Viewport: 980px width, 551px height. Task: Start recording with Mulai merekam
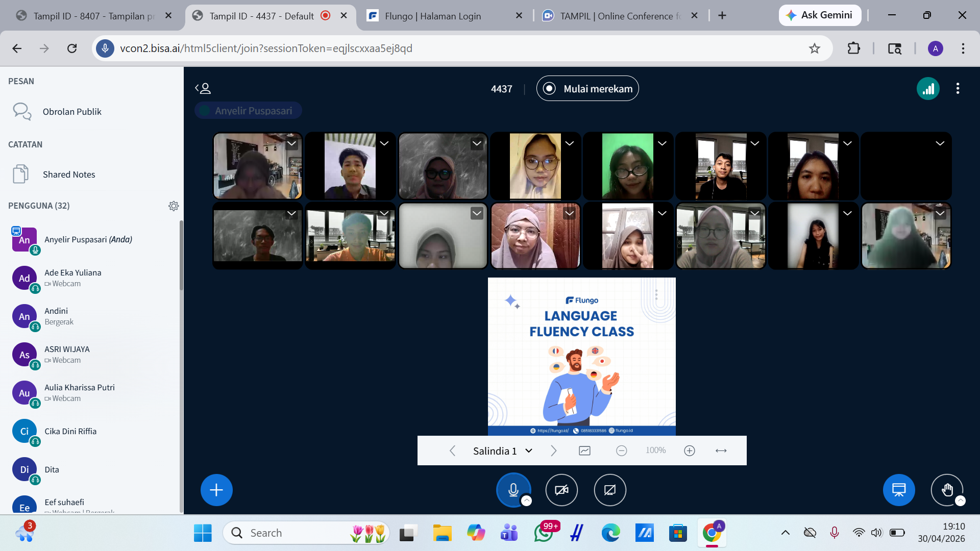(587, 89)
